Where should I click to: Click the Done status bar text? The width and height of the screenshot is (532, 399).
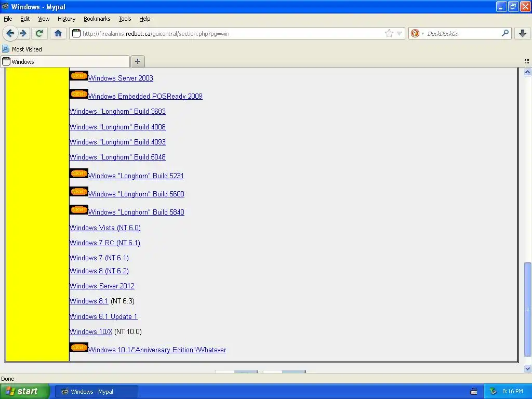[x=8, y=379]
